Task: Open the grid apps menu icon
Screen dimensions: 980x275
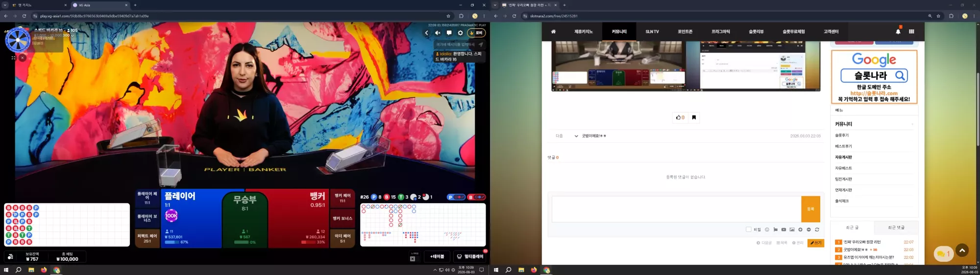Action: tap(911, 31)
